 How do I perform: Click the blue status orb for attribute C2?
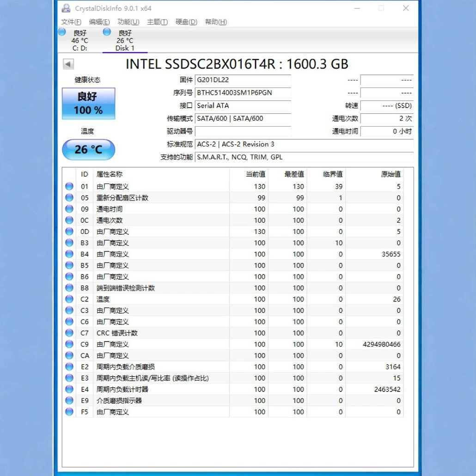tap(69, 299)
